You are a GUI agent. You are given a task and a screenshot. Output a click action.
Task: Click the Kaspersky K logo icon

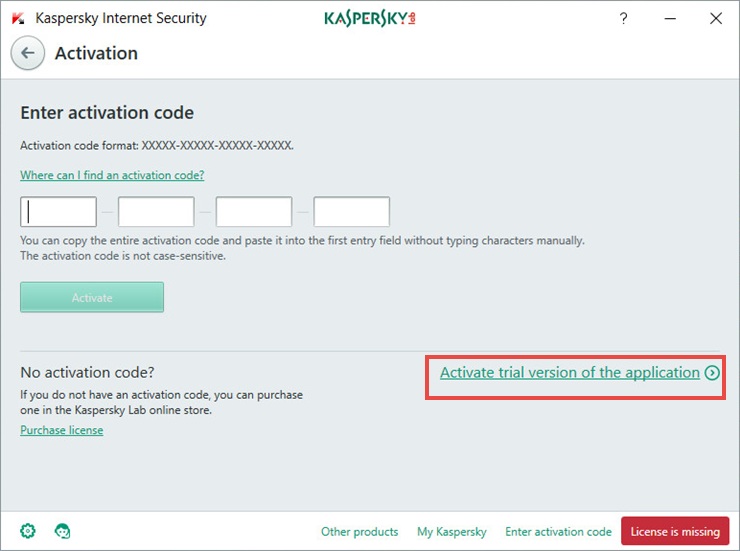18,18
